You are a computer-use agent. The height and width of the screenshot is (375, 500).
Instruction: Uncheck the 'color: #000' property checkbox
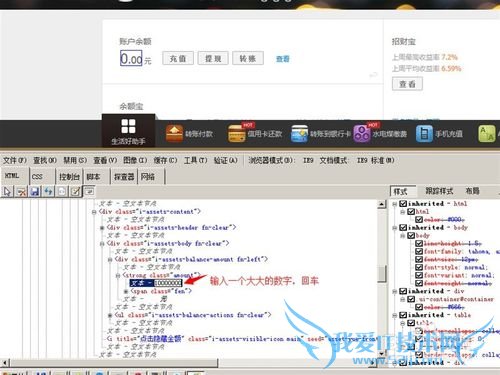pos(419,219)
